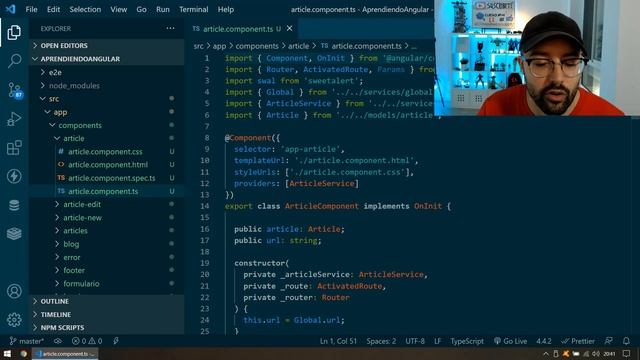Select article.component.ts in file tree
This screenshot has width=640, height=360.
(x=107, y=191)
